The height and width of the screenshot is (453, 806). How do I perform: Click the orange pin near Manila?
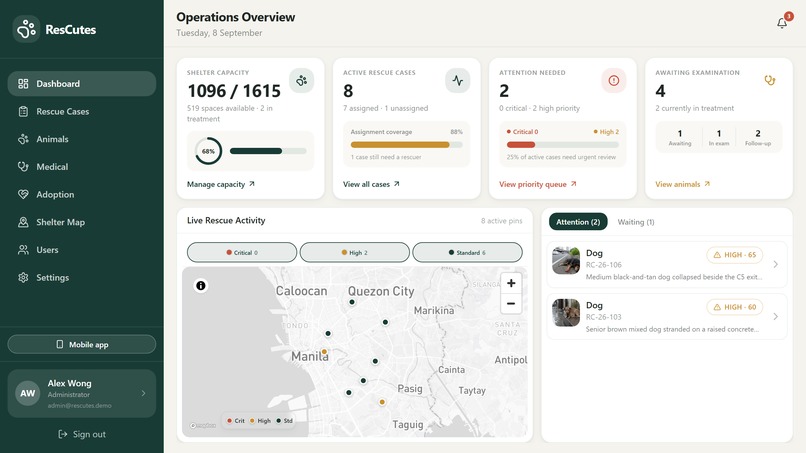click(x=324, y=352)
